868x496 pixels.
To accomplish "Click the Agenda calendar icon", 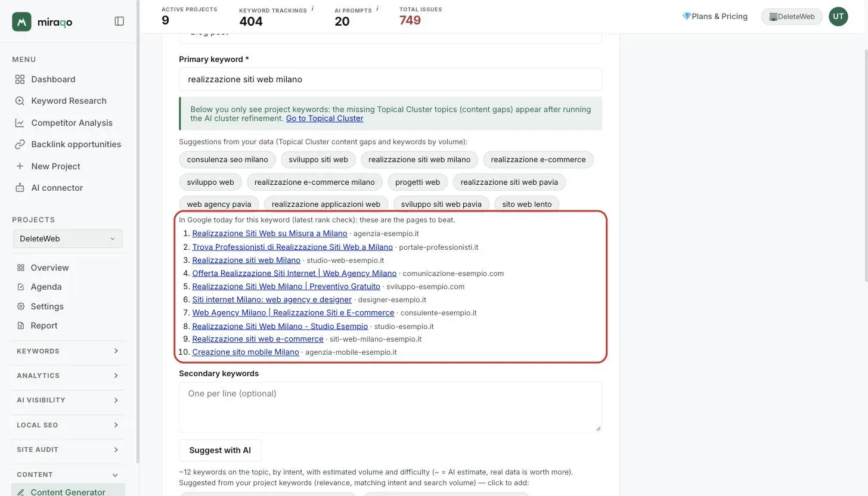I will (21, 287).
